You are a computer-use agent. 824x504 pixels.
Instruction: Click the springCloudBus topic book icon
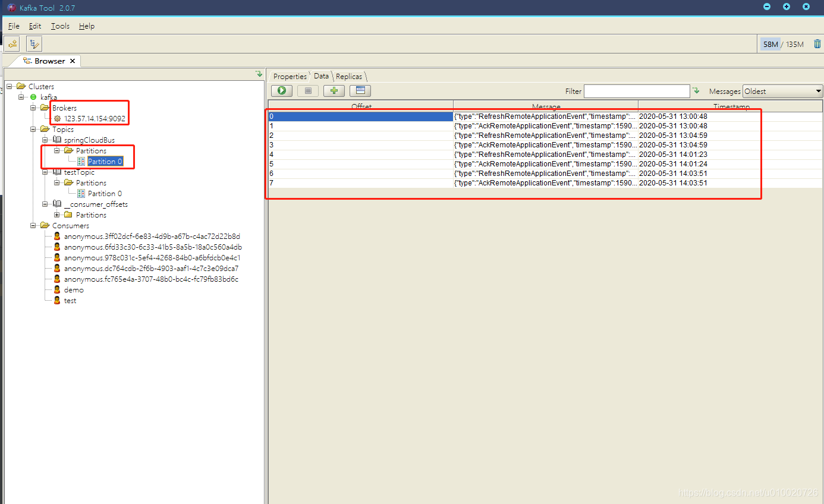click(57, 140)
